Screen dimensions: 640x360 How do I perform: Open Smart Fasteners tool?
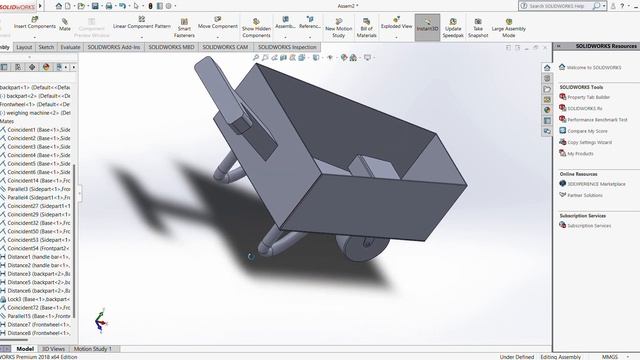tap(184, 28)
